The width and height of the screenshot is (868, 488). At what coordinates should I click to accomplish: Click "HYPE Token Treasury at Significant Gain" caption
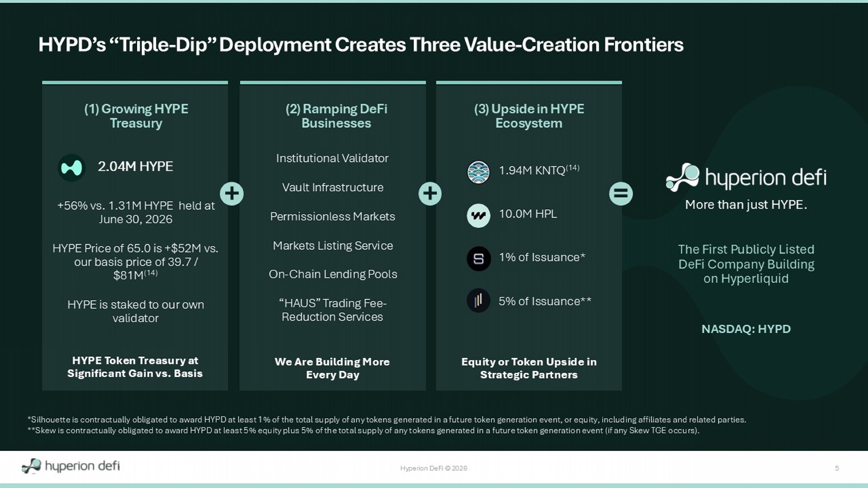tap(135, 367)
